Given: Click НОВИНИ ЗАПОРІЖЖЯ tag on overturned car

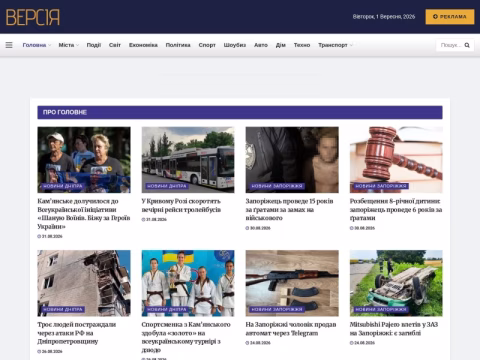Looking at the screenshot, I should pyautogui.click(x=381, y=309).
